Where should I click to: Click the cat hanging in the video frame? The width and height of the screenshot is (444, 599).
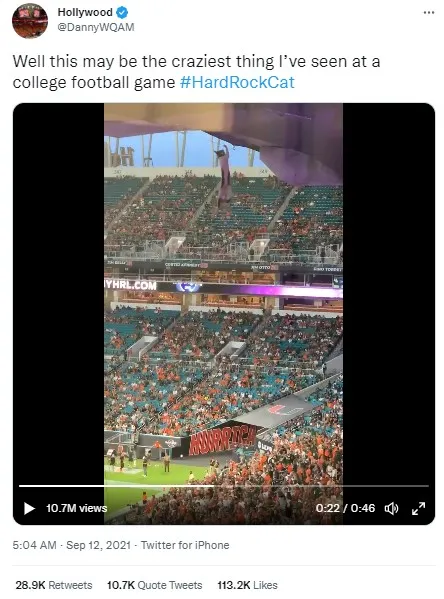coord(224,176)
